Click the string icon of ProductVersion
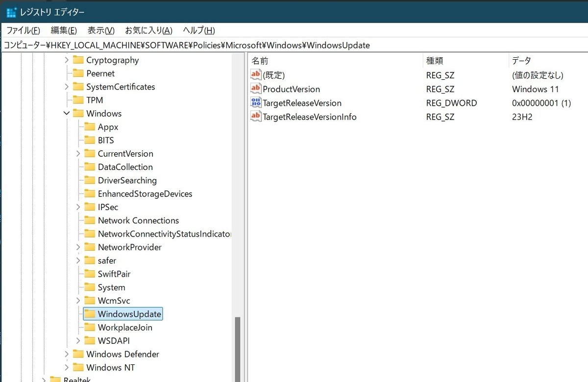Image resolution: width=588 pixels, height=382 pixels. [x=256, y=89]
